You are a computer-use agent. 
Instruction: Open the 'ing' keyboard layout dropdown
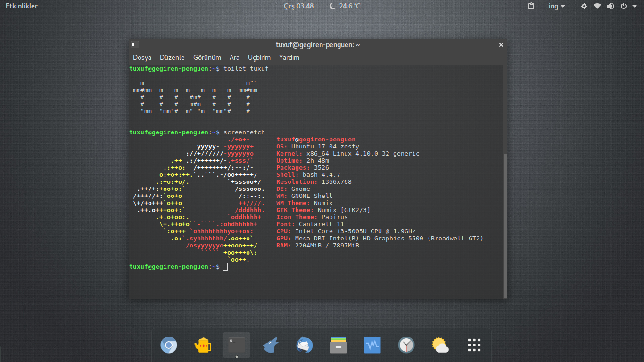pos(557,6)
